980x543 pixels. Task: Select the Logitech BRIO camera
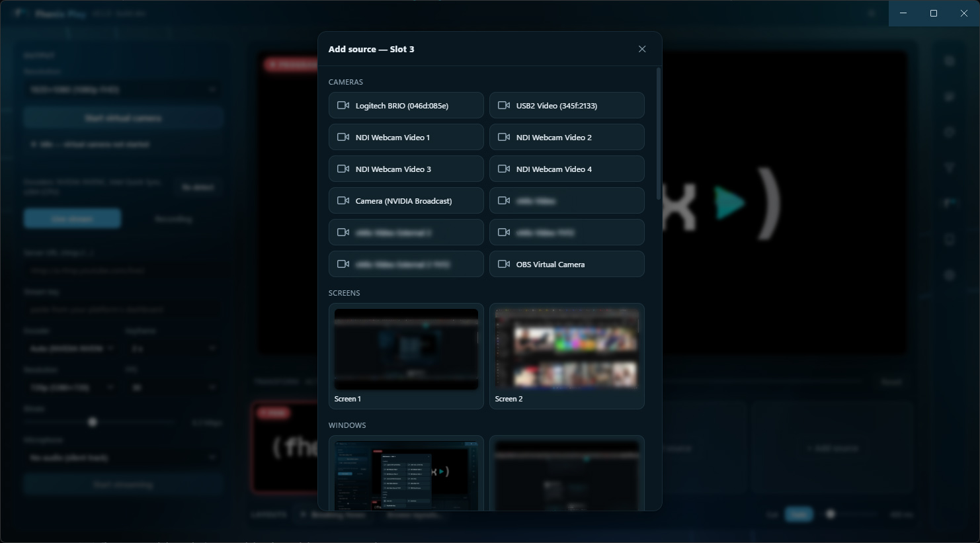406,105
